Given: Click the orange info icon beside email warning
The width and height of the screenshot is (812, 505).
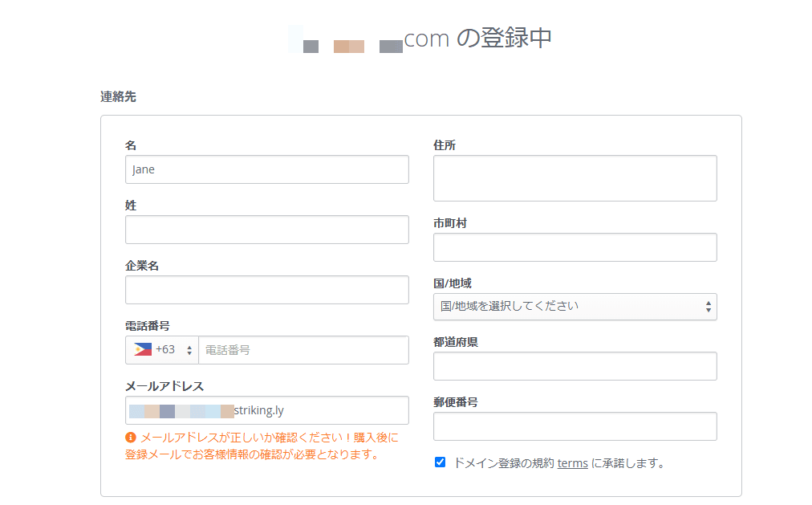Looking at the screenshot, I should 131,438.
